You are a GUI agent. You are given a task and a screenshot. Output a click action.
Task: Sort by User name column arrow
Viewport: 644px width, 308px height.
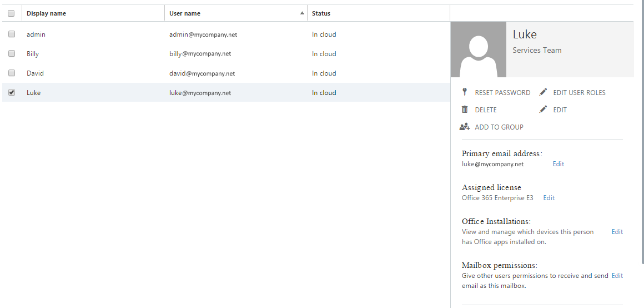[x=302, y=13]
